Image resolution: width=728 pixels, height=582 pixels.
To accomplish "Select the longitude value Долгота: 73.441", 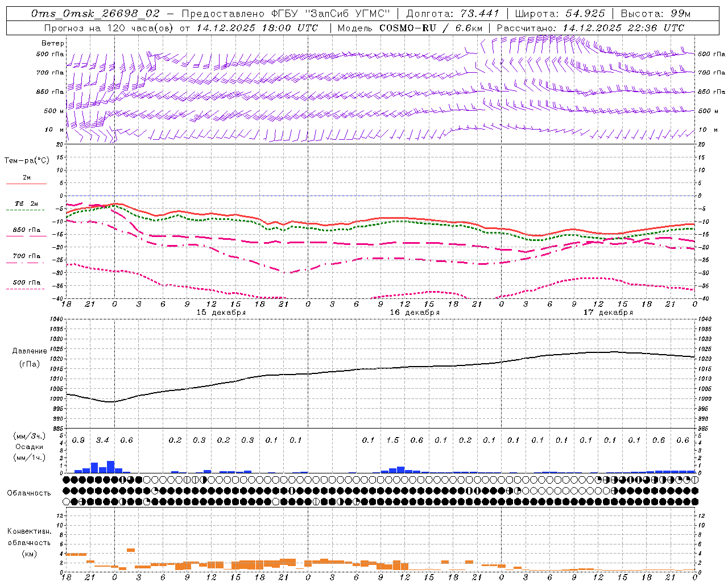I will click(453, 14).
